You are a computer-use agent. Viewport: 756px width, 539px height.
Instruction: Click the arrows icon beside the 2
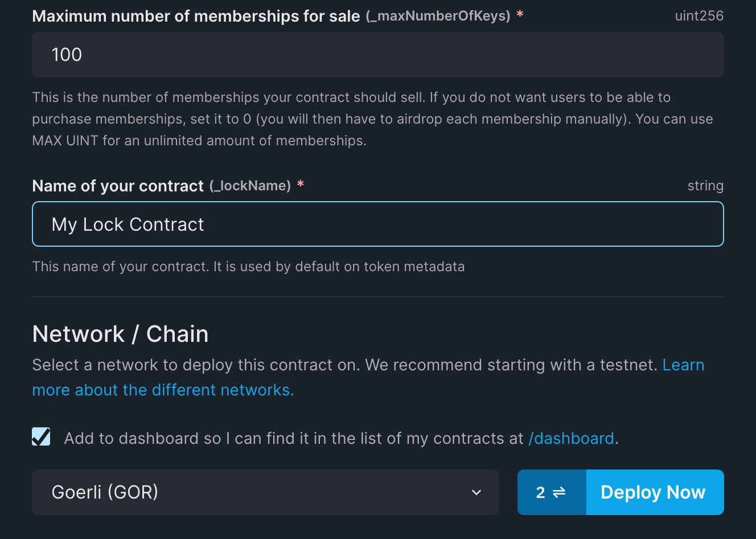click(560, 492)
